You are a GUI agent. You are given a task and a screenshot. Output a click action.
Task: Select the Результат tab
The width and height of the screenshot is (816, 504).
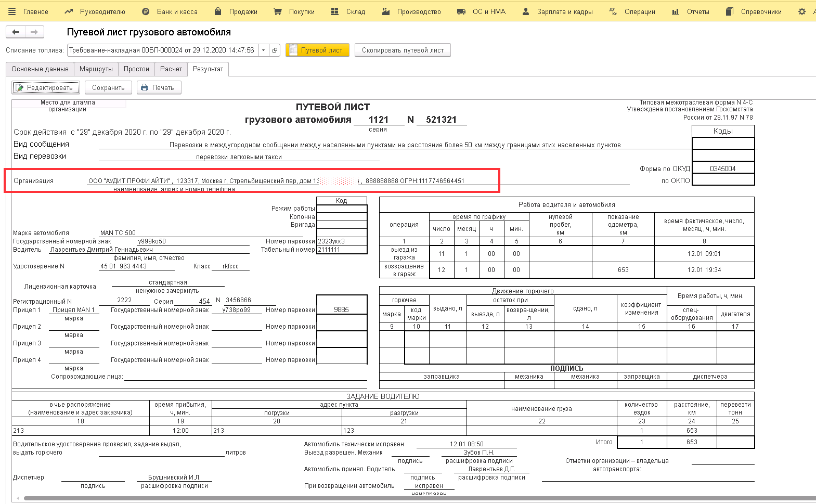point(208,69)
